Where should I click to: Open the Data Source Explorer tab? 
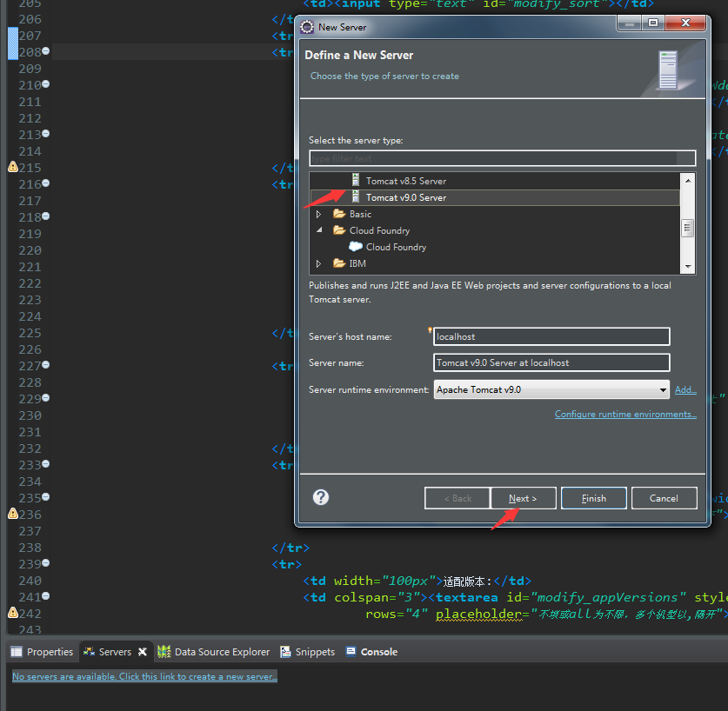(214, 652)
